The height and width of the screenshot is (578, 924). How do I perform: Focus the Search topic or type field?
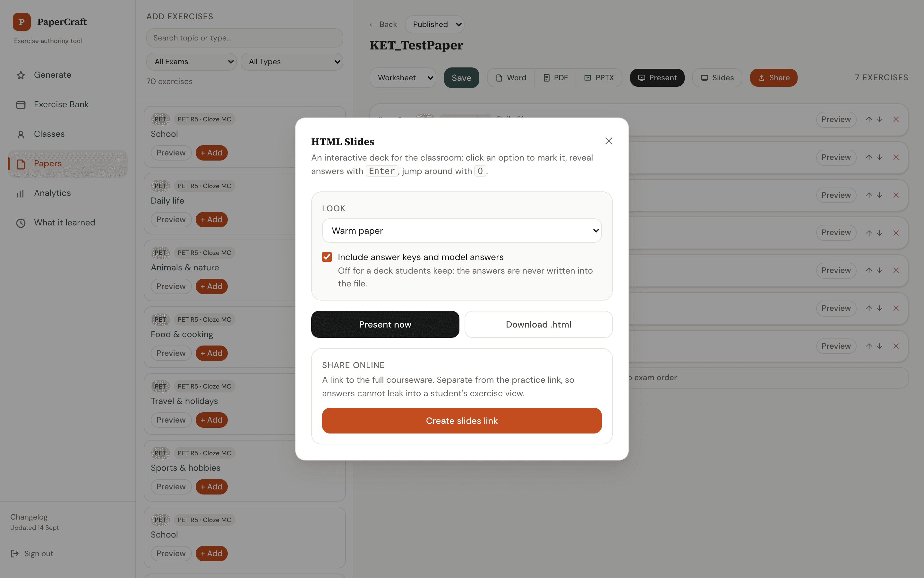click(x=244, y=38)
